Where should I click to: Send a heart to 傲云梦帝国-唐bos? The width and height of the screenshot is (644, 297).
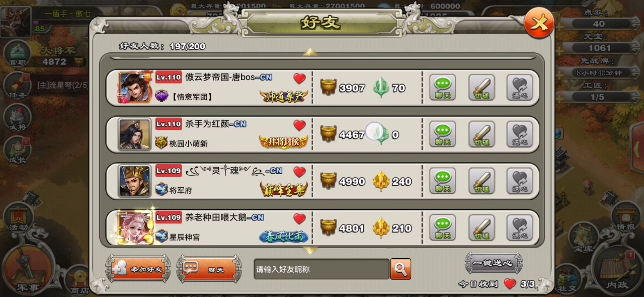point(520,88)
